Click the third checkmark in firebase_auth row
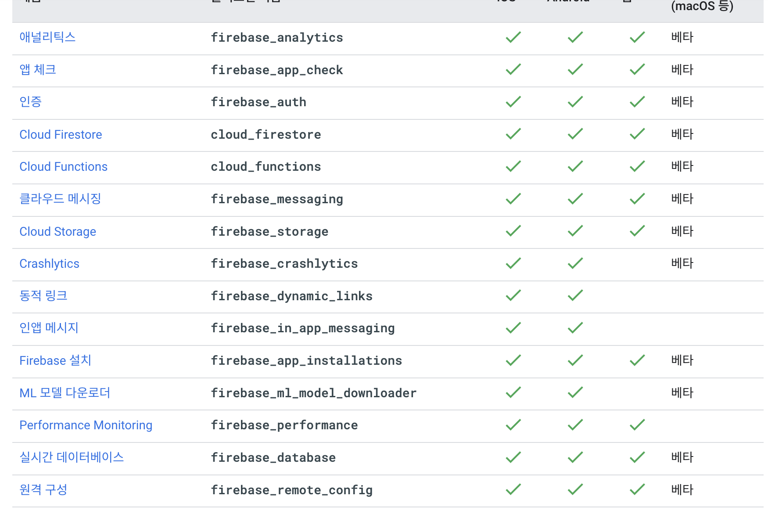Screen dimensions: 768x532 (x=637, y=102)
